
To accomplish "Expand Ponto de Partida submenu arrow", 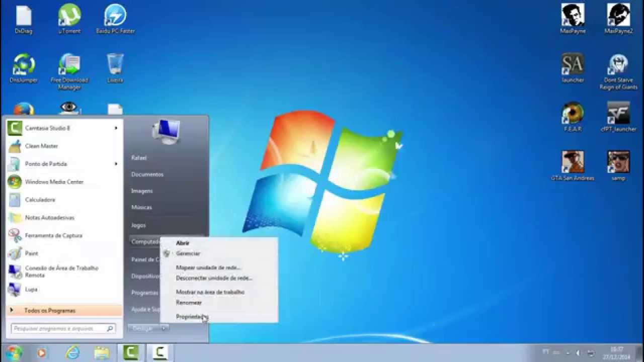I will tap(116, 164).
